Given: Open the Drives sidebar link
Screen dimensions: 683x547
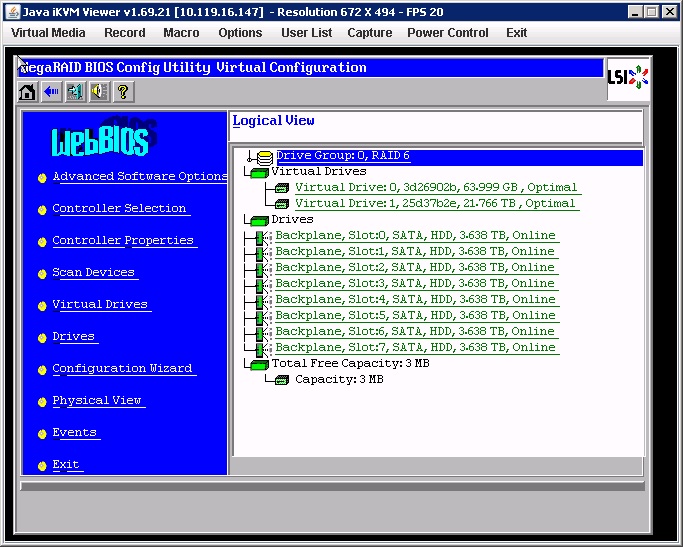Looking at the screenshot, I should (73, 336).
